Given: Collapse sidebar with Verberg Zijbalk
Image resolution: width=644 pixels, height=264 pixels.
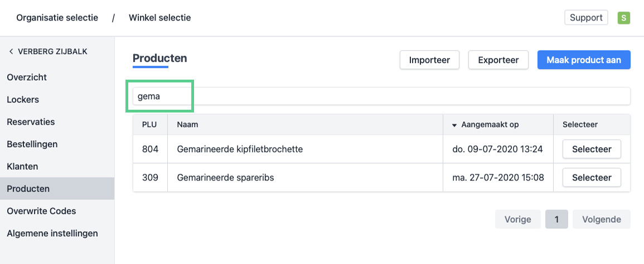Looking at the screenshot, I should point(48,52).
